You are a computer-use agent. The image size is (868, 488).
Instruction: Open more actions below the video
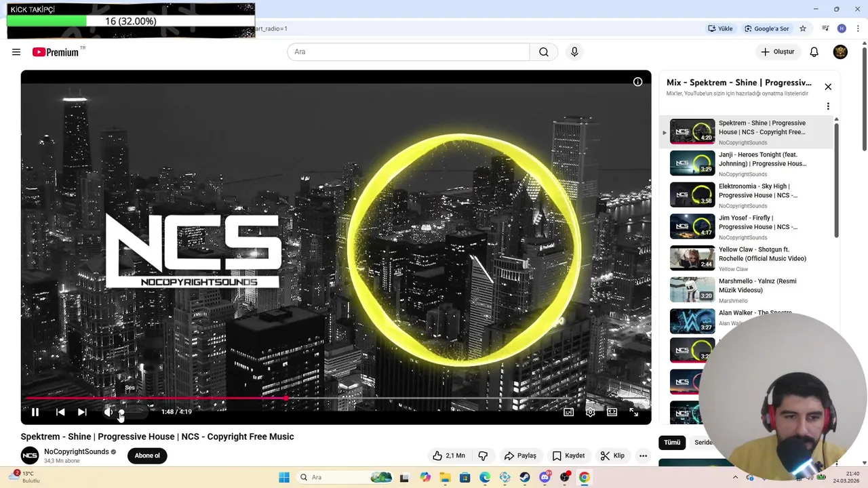coord(643,455)
